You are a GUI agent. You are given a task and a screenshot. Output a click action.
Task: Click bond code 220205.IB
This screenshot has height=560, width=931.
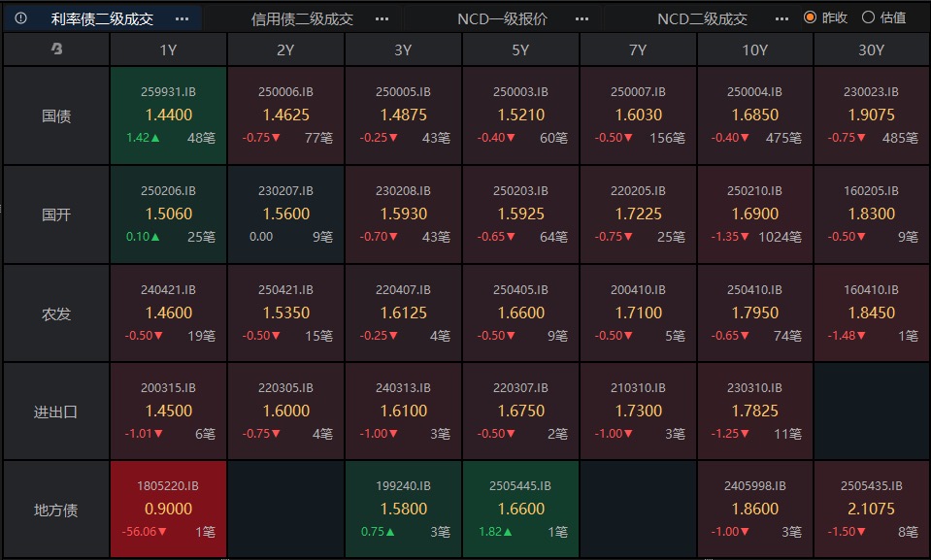[x=638, y=190]
